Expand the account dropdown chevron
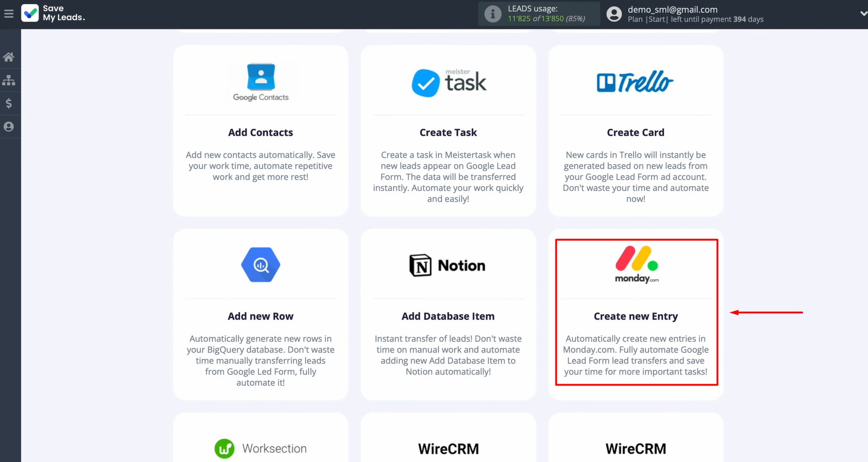Screen dimensions: 868x462 tap(863, 14)
